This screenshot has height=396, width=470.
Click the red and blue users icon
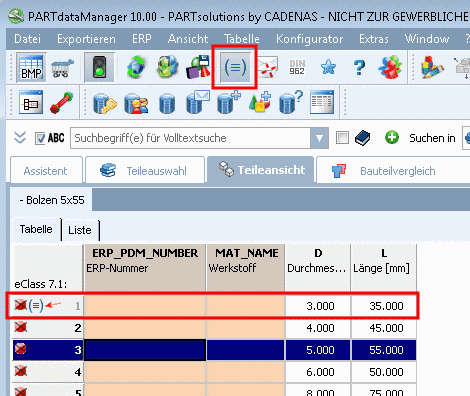point(390,67)
